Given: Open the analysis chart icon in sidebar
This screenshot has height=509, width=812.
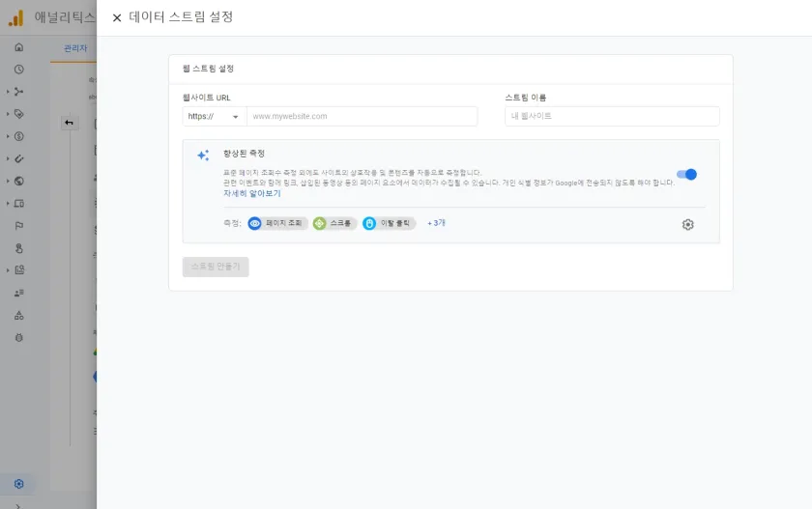Looking at the screenshot, I should (x=19, y=270).
